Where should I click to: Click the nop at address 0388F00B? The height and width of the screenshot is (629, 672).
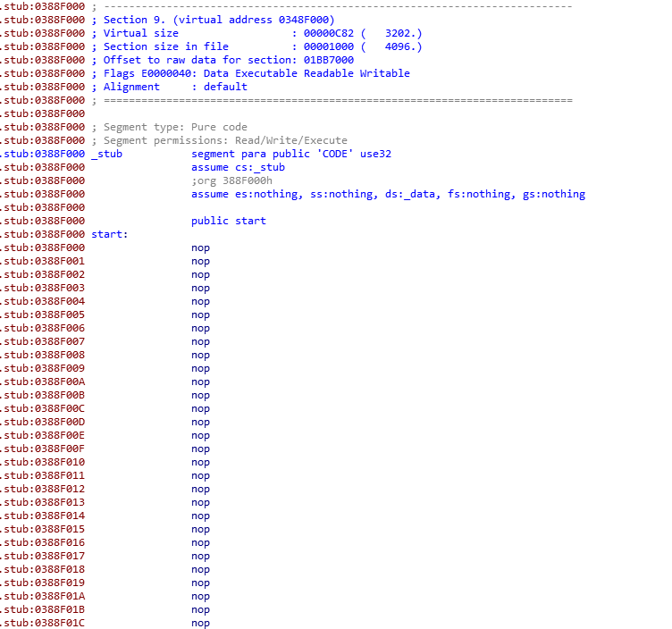(200, 395)
